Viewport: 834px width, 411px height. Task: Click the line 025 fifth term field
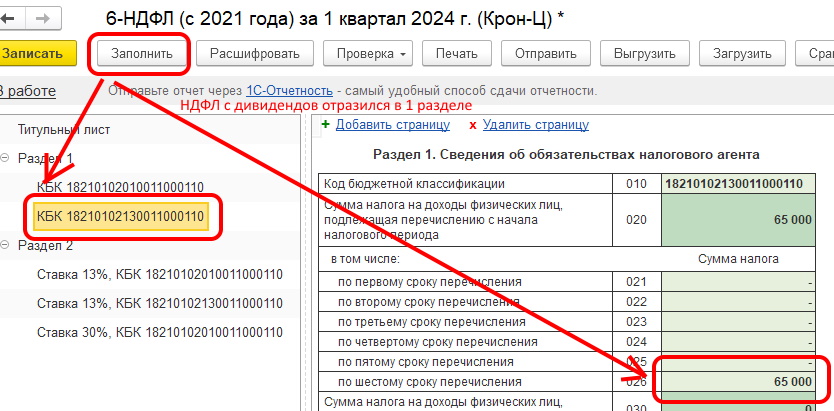click(x=738, y=362)
